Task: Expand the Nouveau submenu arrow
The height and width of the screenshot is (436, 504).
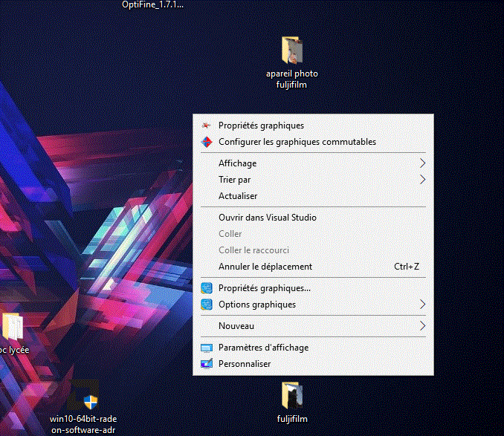Action: [x=422, y=326]
